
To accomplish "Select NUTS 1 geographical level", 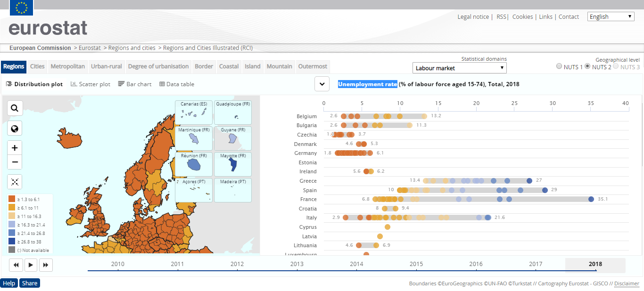I will [559, 67].
